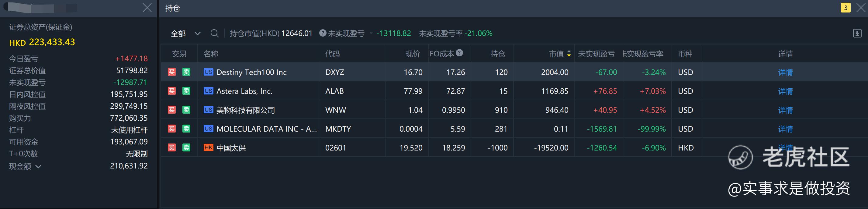
Task: Open the 全部 filter dropdown
Action: [186, 34]
